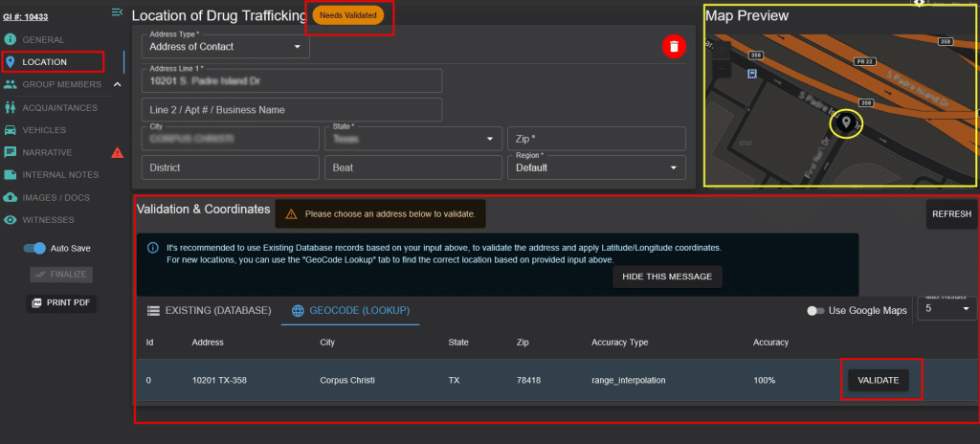Open the Vehicles car icon

point(10,130)
